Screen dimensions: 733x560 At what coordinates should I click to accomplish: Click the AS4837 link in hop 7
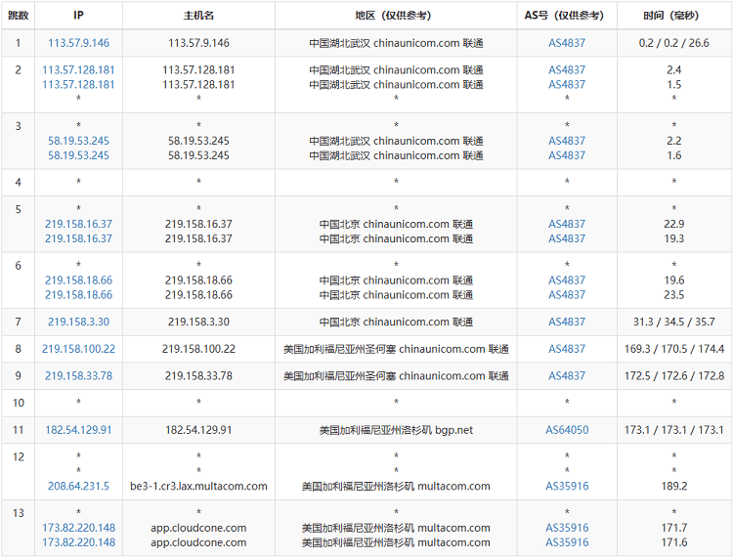(x=567, y=322)
